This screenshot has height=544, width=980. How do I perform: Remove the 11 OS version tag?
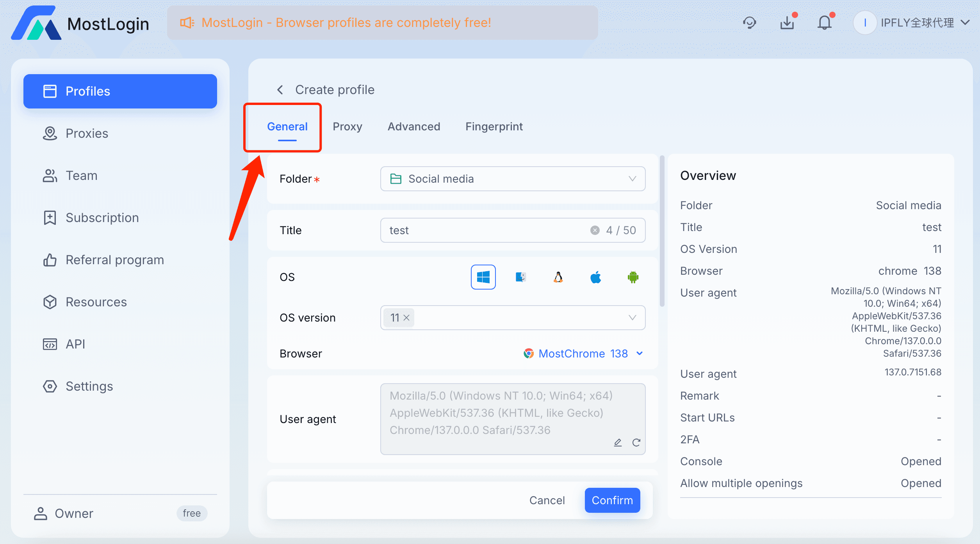406,318
